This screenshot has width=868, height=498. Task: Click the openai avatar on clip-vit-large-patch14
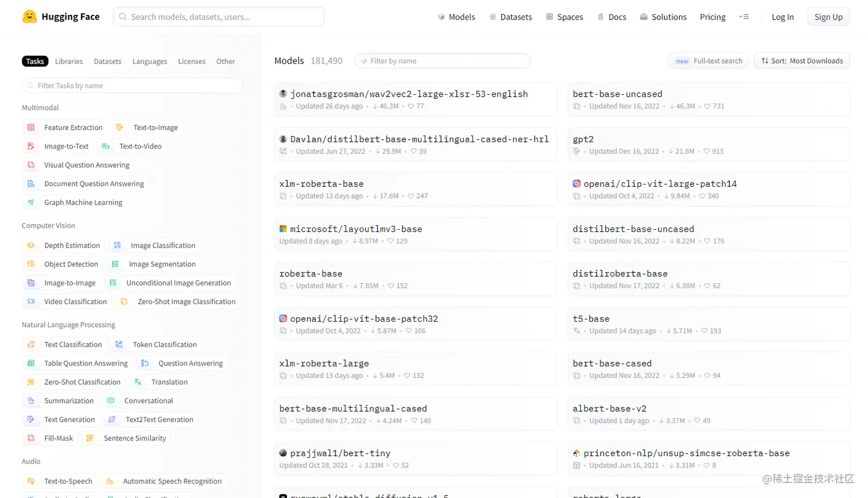(x=576, y=184)
